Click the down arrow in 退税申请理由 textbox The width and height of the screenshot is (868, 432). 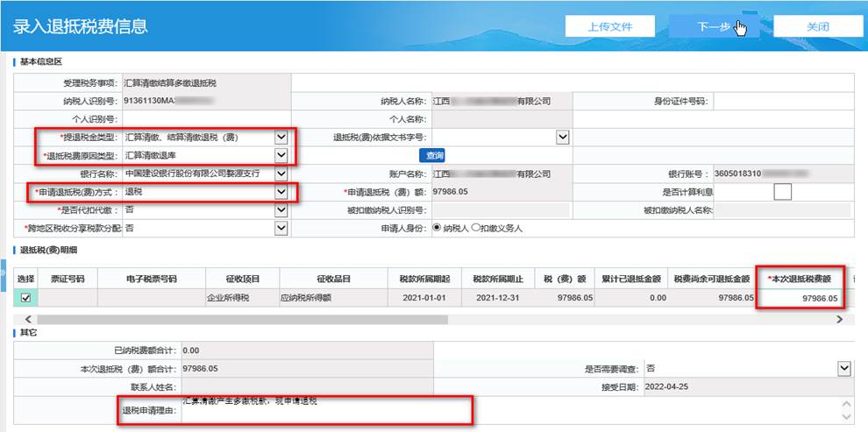click(x=846, y=421)
